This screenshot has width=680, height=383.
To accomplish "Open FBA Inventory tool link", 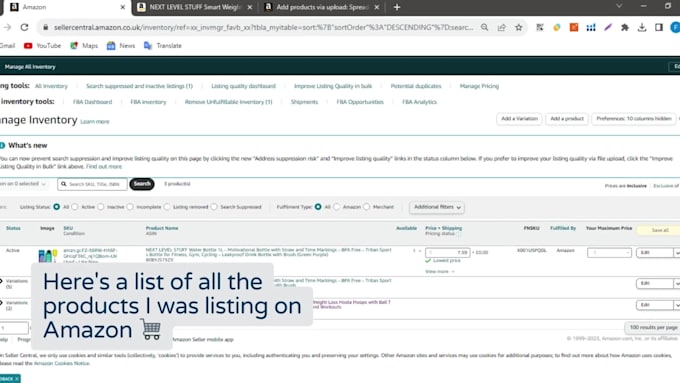I will 148,102.
